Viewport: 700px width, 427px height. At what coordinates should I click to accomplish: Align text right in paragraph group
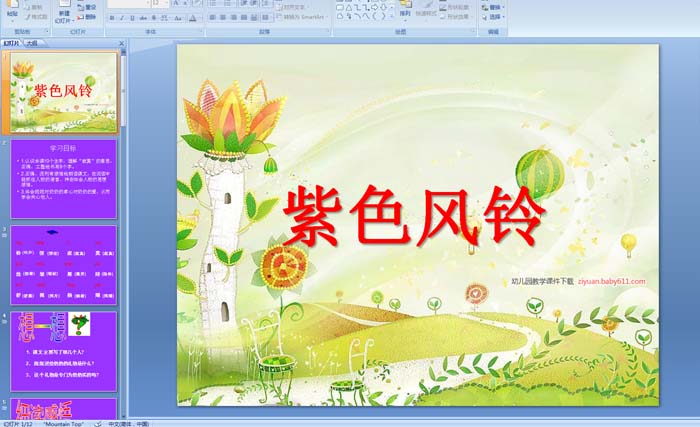[x=233, y=17]
